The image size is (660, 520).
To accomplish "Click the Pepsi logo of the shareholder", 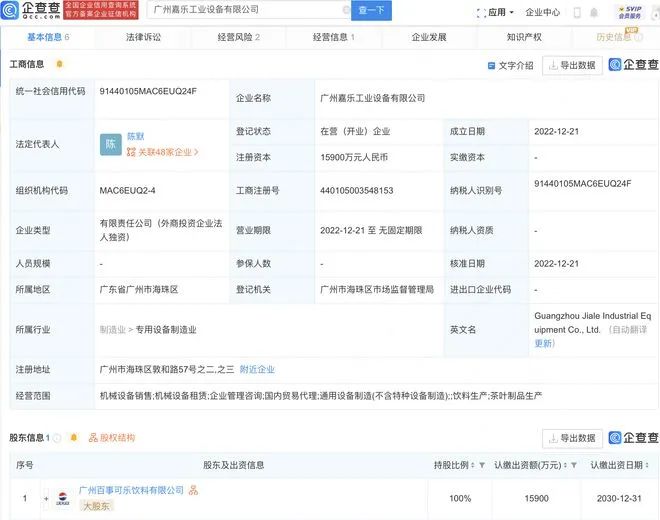I will tap(63, 499).
